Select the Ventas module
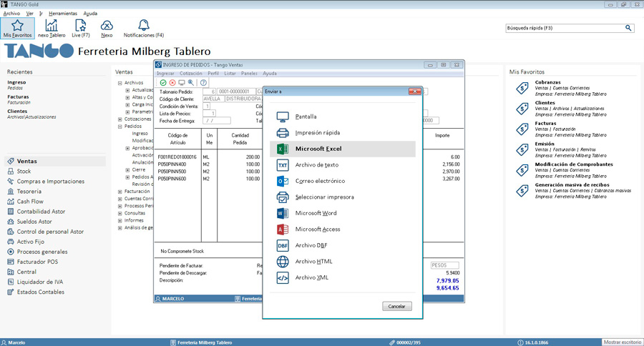644x346 pixels. click(x=55, y=162)
